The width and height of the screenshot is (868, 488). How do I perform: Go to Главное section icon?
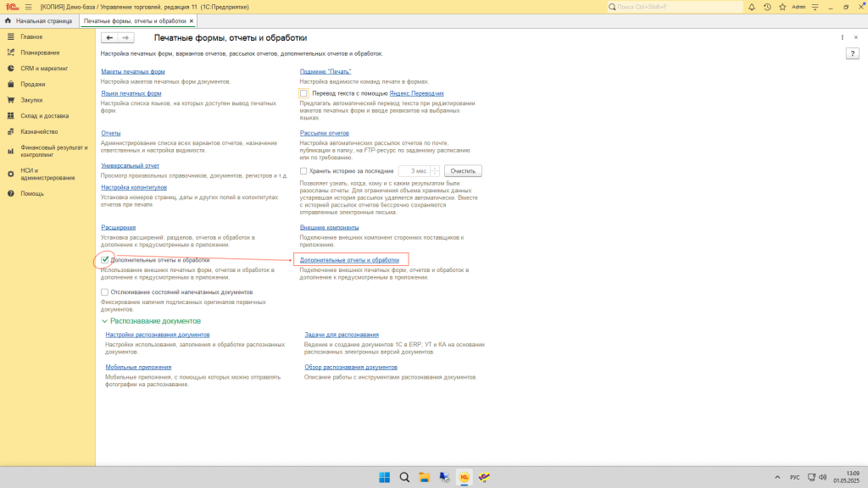point(10,36)
